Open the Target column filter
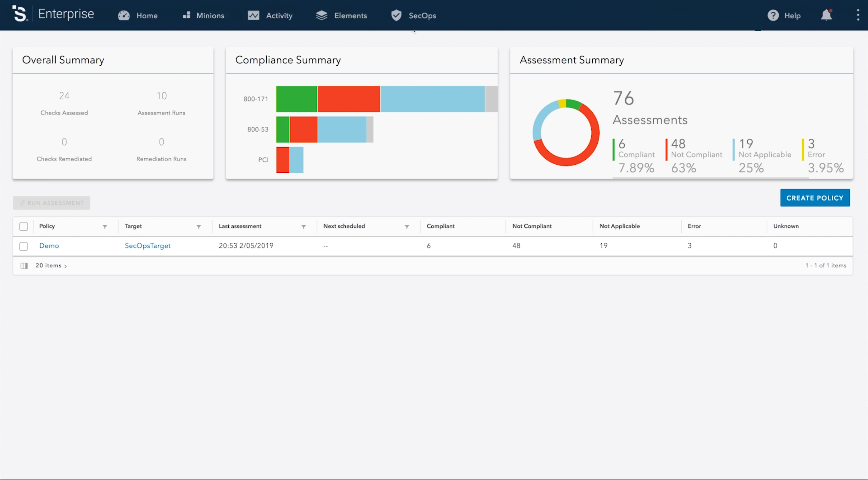The height and width of the screenshot is (480, 868). pyautogui.click(x=199, y=227)
